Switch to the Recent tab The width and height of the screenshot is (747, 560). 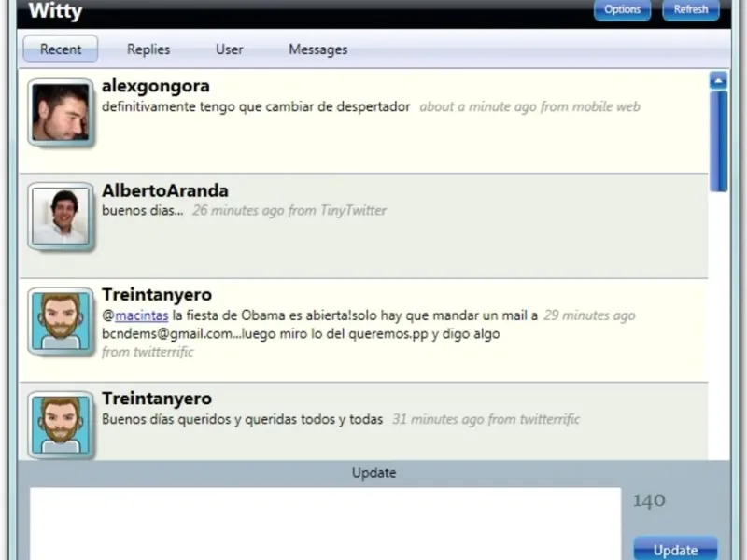(61, 49)
